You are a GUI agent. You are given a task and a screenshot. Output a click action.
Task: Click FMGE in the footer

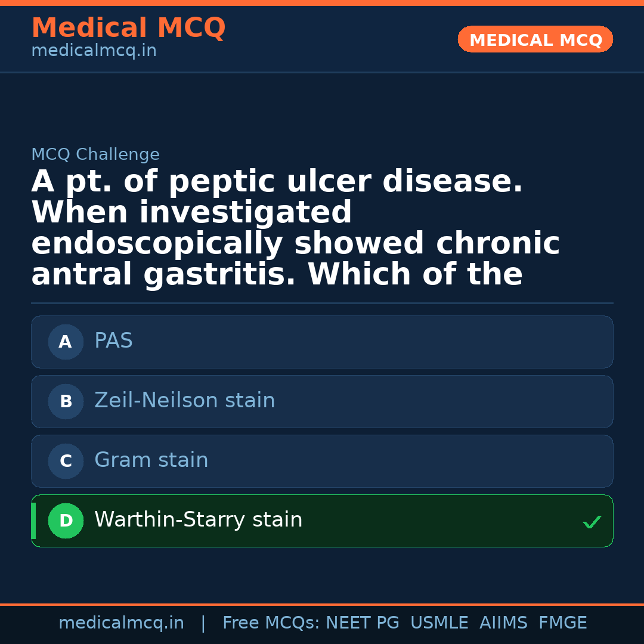click(562, 623)
